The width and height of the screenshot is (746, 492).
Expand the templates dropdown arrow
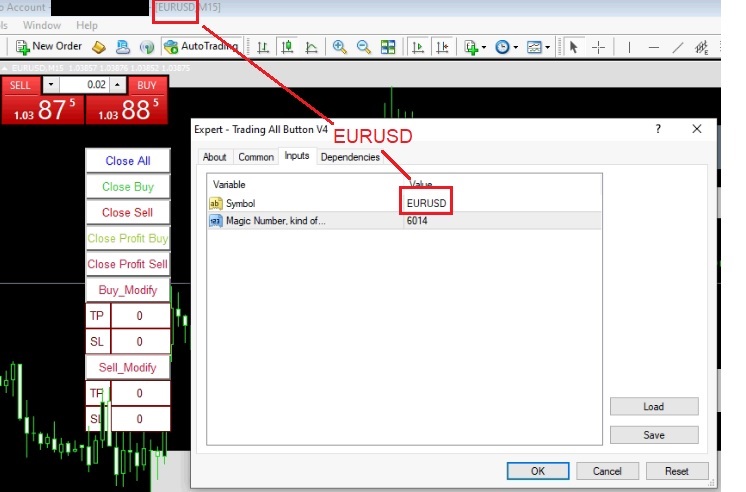coord(547,47)
